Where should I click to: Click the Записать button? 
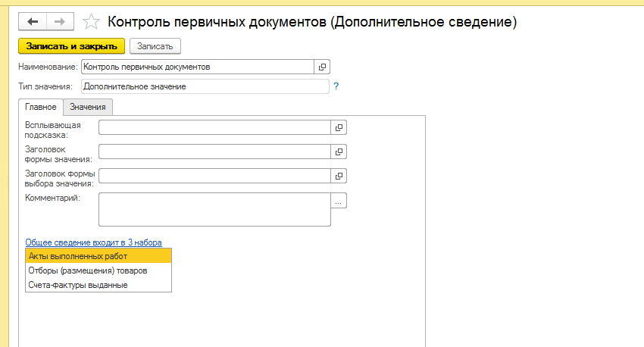click(155, 46)
